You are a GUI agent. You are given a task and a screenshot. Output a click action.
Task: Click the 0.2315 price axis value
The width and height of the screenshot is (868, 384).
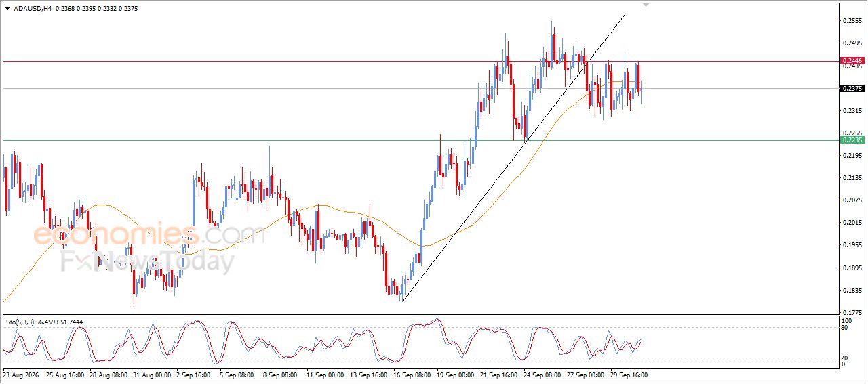(852, 110)
